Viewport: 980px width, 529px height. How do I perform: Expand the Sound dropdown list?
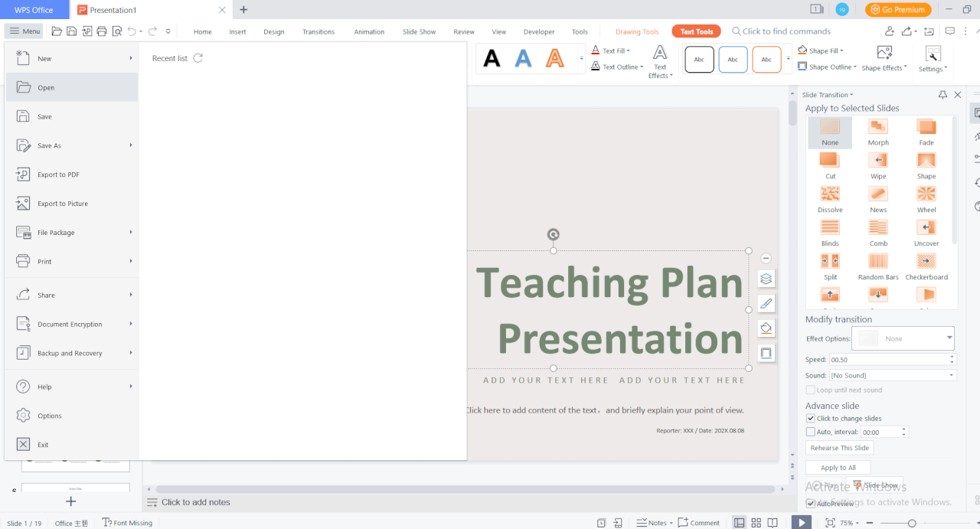pyautogui.click(x=952, y=375)
